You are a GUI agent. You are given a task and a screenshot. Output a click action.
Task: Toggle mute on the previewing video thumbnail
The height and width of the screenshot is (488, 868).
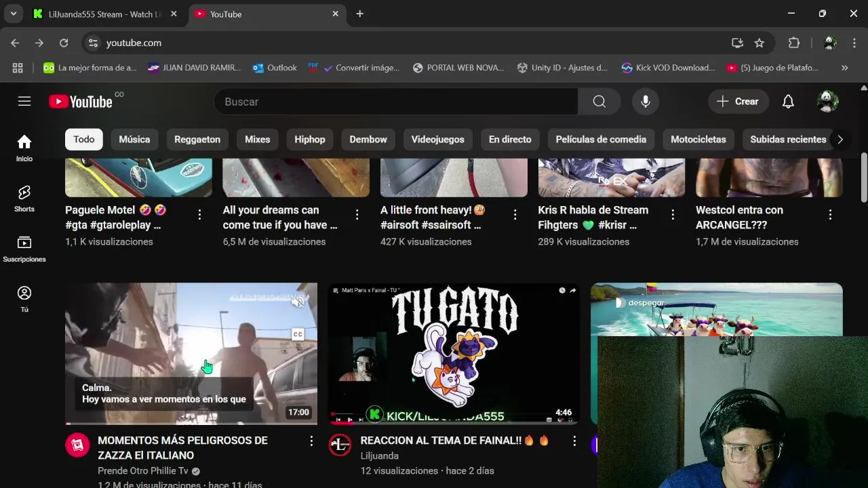pyautogui.click(x=298, y=302)
